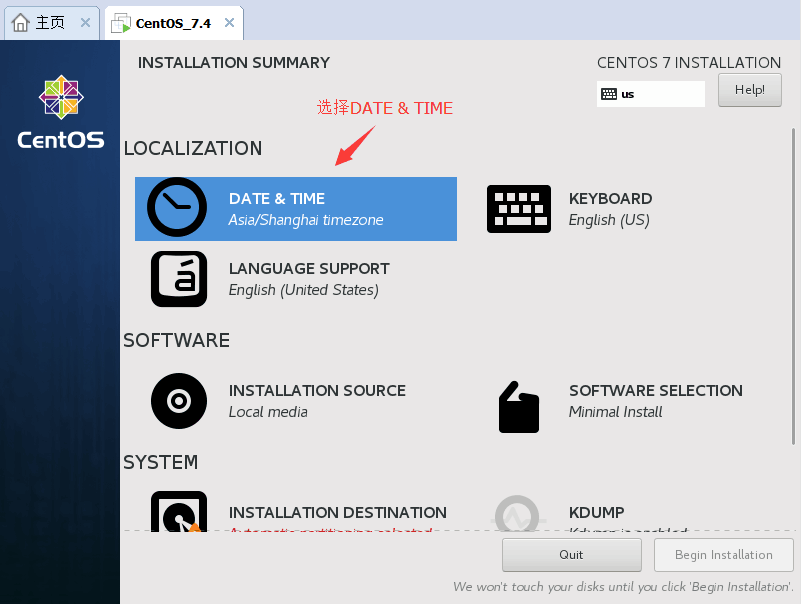Click the VM icon on CentOS_7.4 tab

point(121,24)
